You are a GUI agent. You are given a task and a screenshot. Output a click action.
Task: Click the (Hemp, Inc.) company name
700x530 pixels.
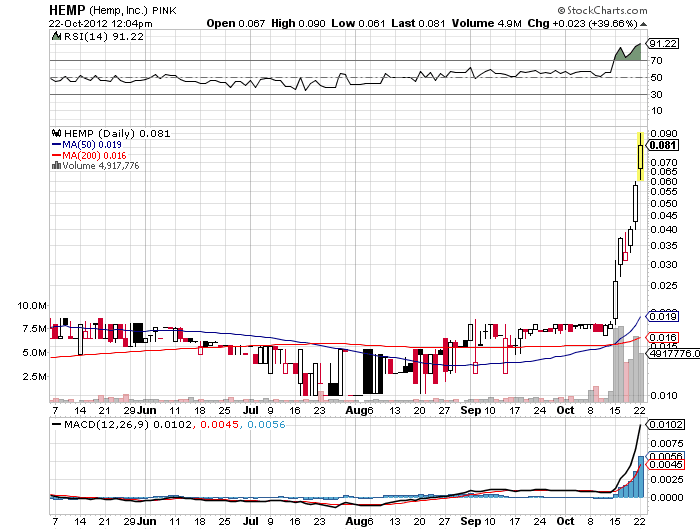click(x=118, y=10)
